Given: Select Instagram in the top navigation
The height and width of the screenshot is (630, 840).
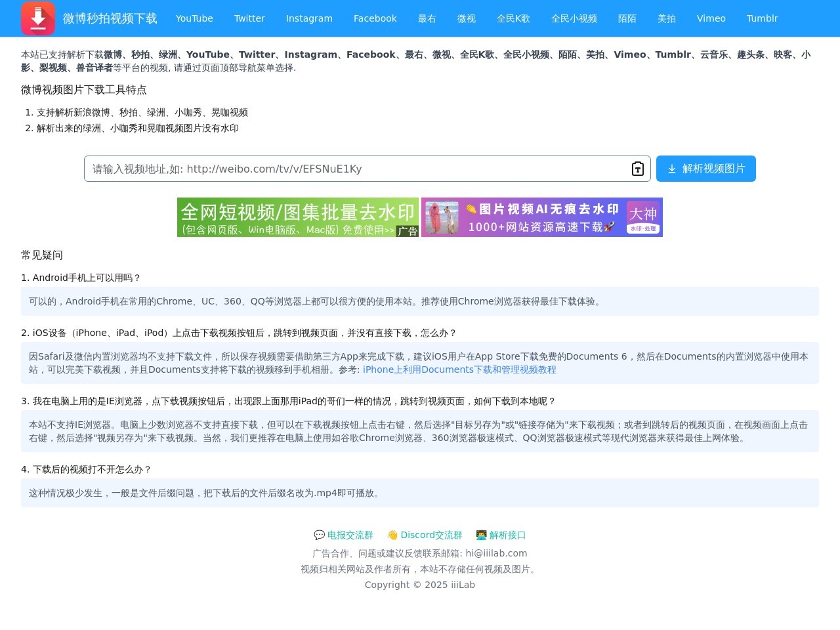Looking at the screenshot, I should tap(309, 18).
